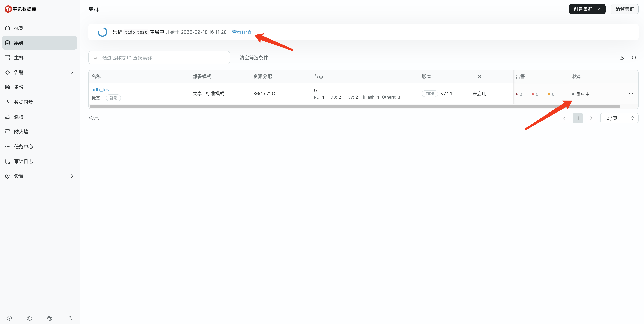Open the 数据同步 data sync page
Viewport: 644px width, 324px height.
coord(23,102)
